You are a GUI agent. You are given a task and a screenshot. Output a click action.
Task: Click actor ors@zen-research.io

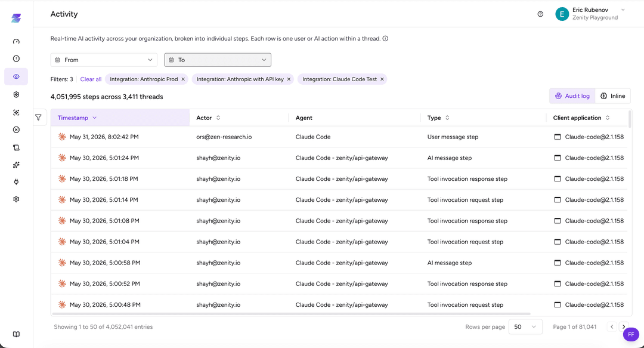point(224,137)
